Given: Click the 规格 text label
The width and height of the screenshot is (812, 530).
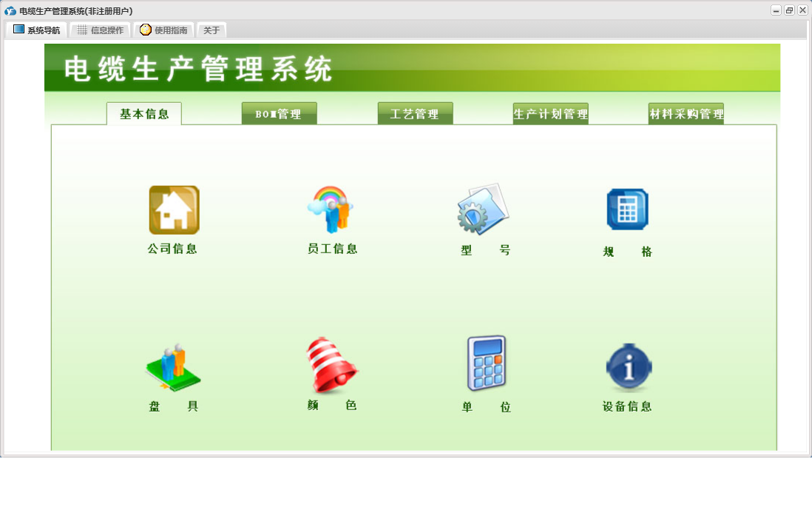Looking at the screenshot, I should pos(628,252).
